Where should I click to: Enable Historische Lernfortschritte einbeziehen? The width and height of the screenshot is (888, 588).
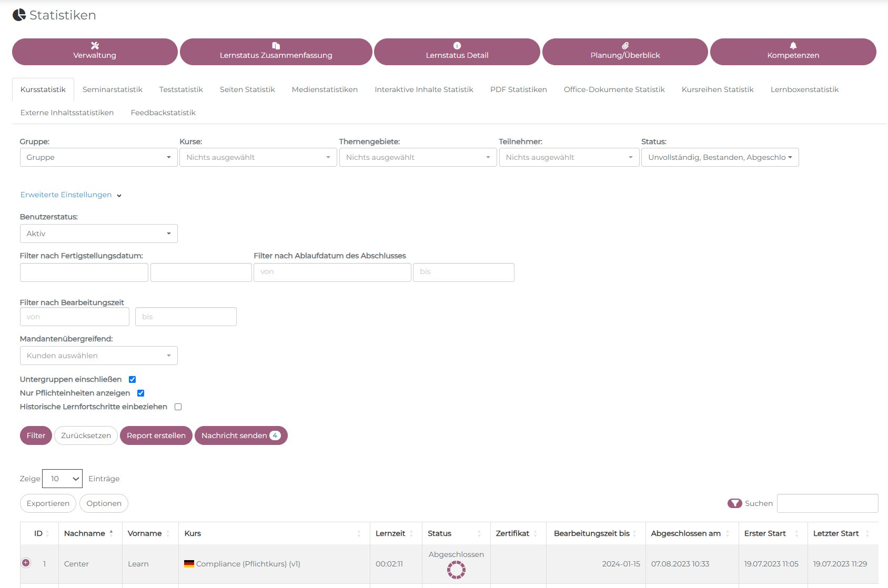[178, 407]
